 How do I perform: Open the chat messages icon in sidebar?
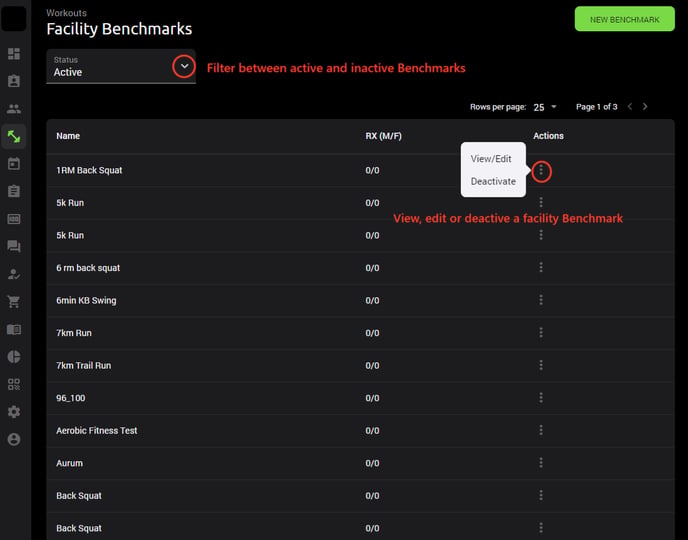[14, 247]
